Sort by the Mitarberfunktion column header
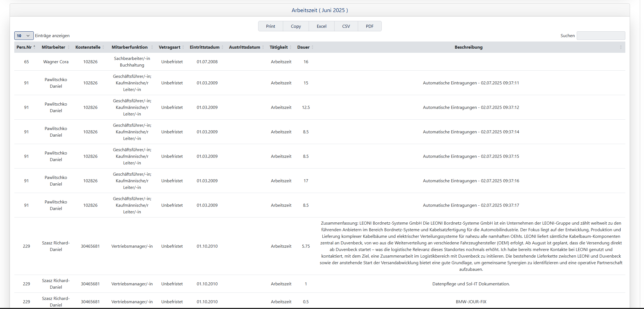The image size is (644, 309). (130, 47)
